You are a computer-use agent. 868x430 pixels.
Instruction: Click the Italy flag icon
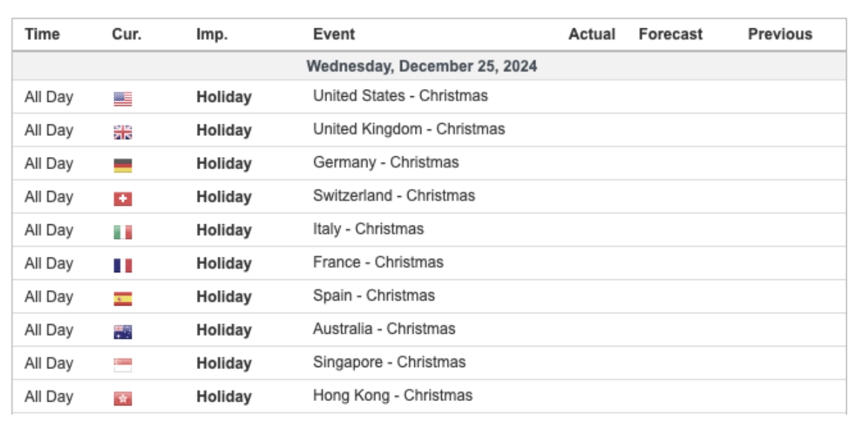pyautogui.click(x=122, y=231)
